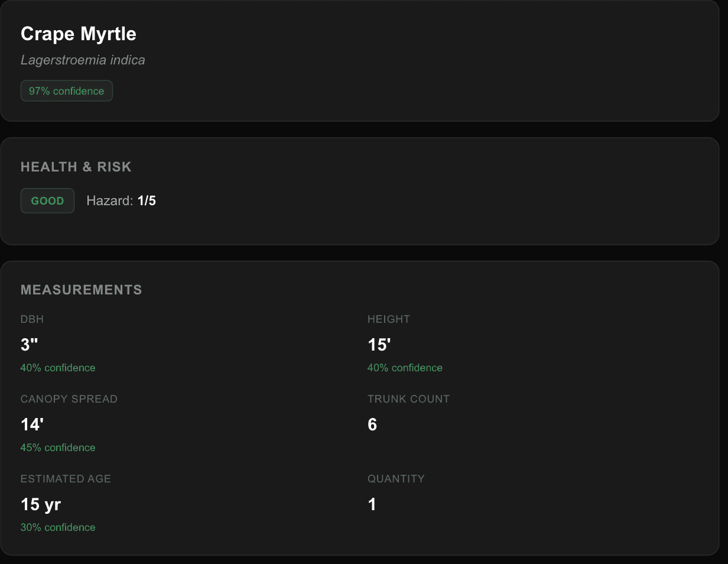Click the TRUNK COUNT field label
This screenshot has width=728, height=564.
pos(409,399)
